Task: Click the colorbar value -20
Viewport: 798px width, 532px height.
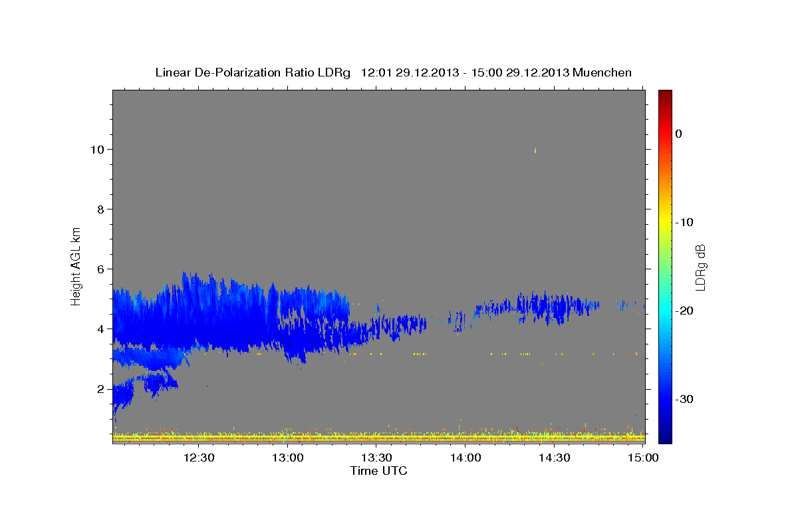Action: 684,311
